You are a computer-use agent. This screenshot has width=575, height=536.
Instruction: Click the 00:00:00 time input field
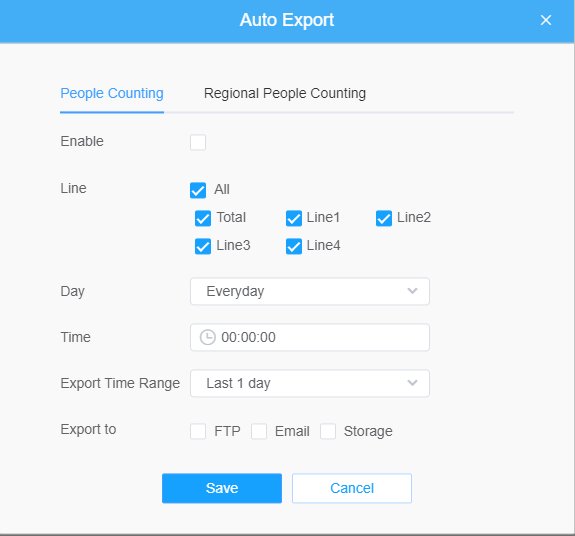tap(310, 337)
